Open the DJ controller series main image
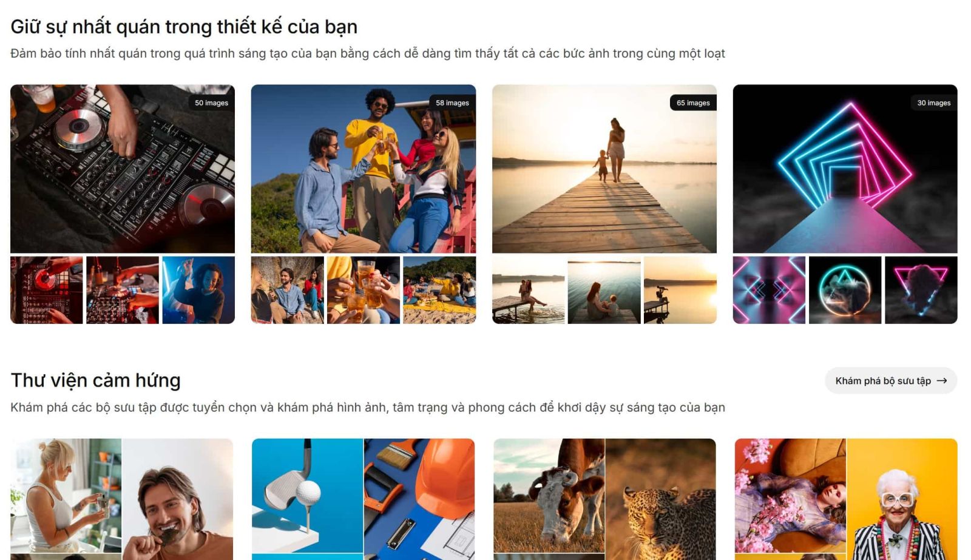The image size is (971, 560). [123, 169]
